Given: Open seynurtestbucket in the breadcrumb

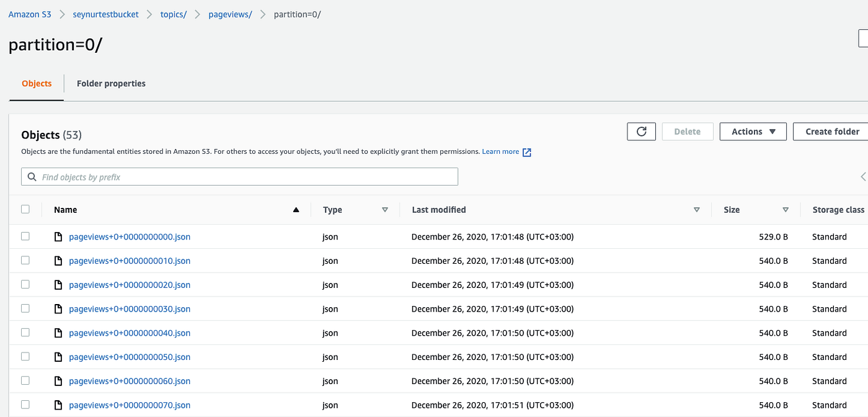Looking at the screenshot, I should tap(106, 14).
